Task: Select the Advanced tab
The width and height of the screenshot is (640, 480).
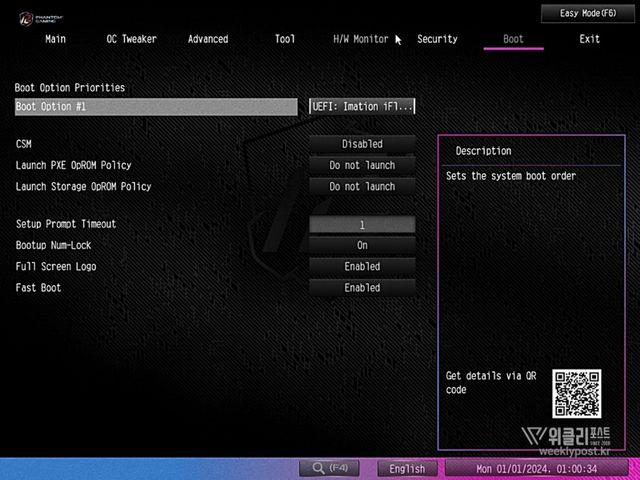Action: pyautogui.click(x=208, y=39)
